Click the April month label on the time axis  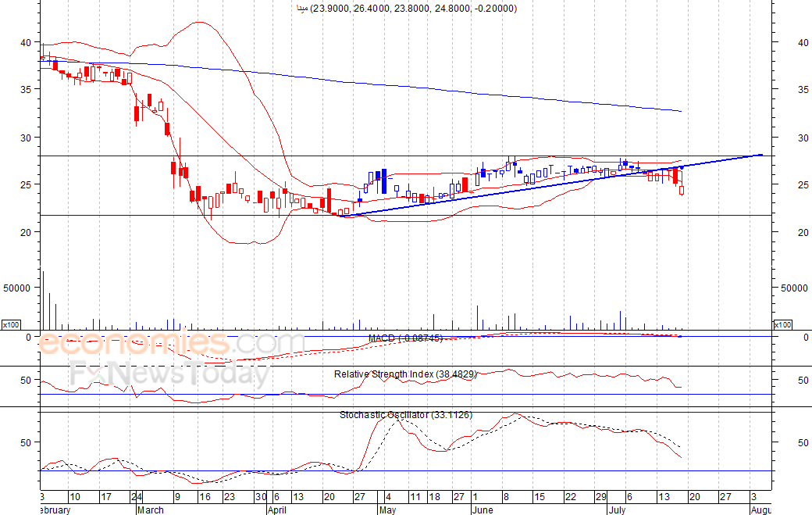coord(277,510)
